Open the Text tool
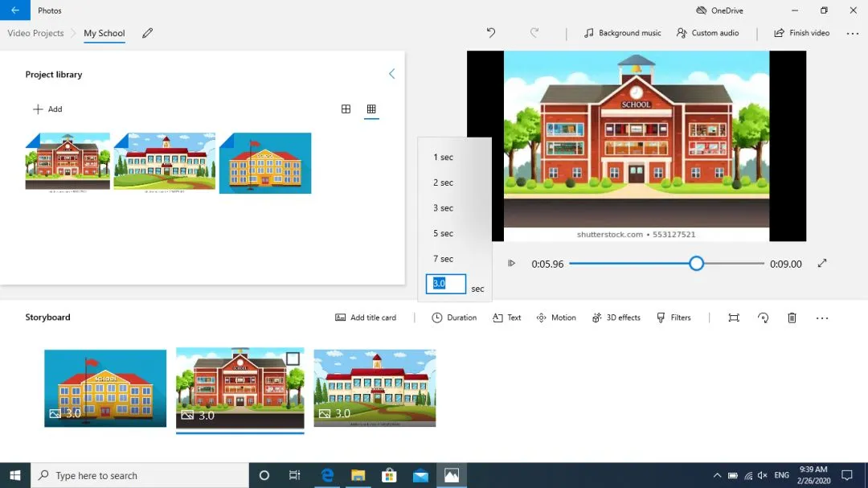868x488 pixels. coord(506,318)
